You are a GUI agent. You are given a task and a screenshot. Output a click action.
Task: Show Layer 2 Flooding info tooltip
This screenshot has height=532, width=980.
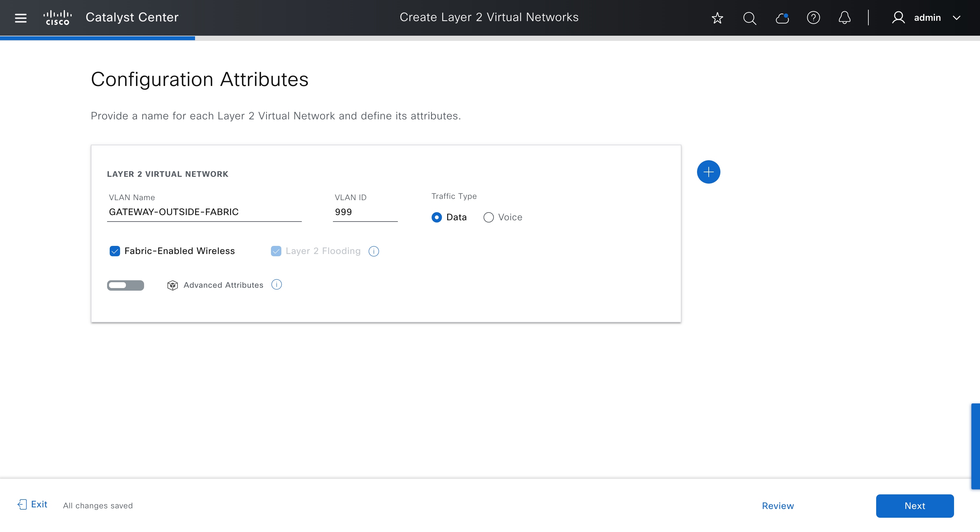pos(374,251)
